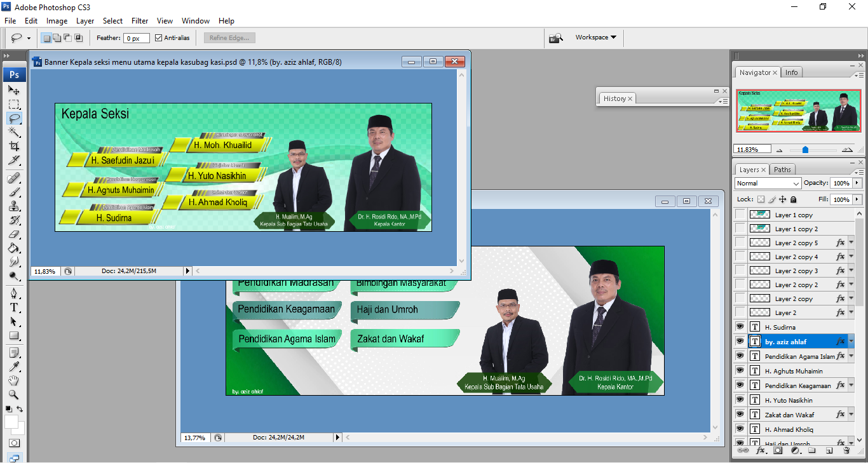Open the blend mode Normal dropdown
The height and width of the screenshot is (463, 868).
pyautogui.click(x=768, y=184)
